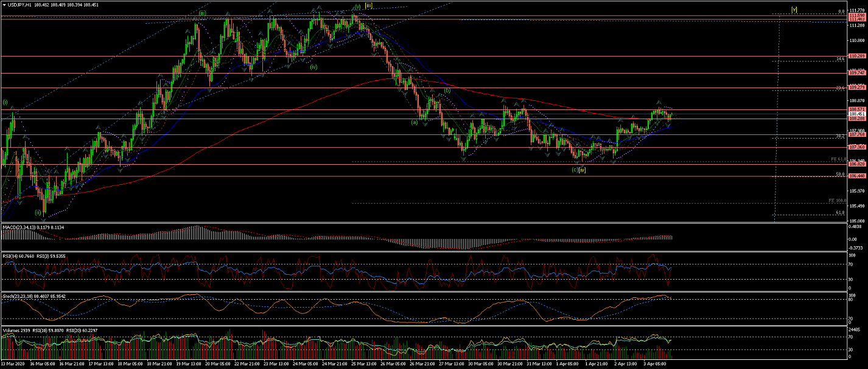Viewport: 868px width, 369px height.
Task: Click the 18 Mar 21:00 time marker
Action: (x=159, y=364)
